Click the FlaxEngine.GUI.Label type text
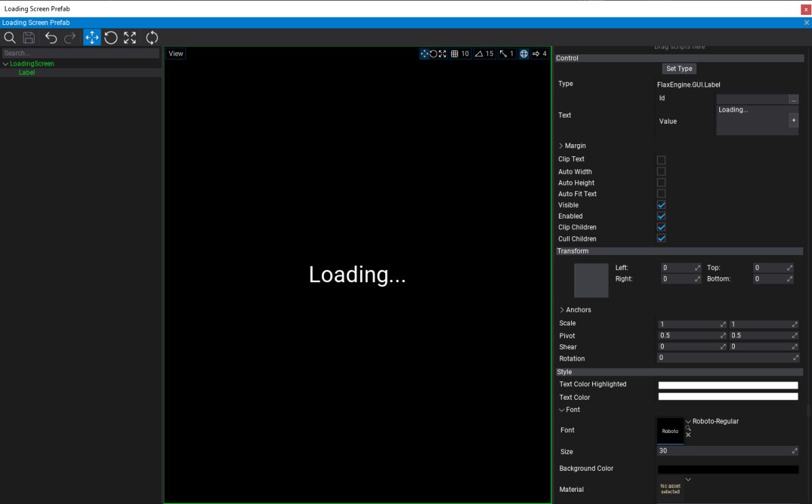The image size is (812, 504). pyautogui.click(x=688, y=85)
